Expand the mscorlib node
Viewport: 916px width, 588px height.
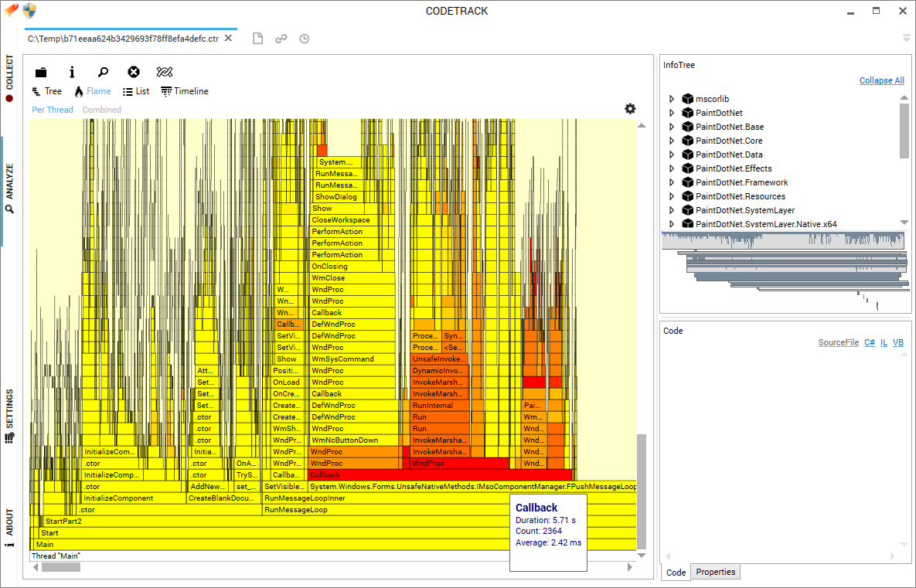tap(672, 99)
